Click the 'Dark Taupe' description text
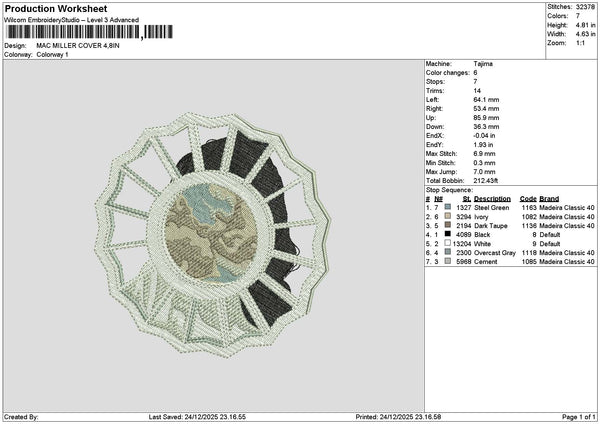This screenshot has height=424, width=600. [491, 225]
